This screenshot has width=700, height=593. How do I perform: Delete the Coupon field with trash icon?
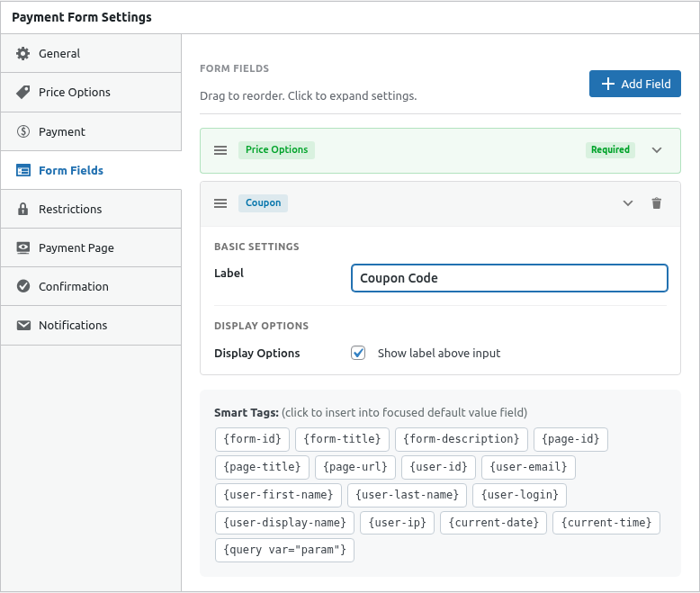point(656,203)
